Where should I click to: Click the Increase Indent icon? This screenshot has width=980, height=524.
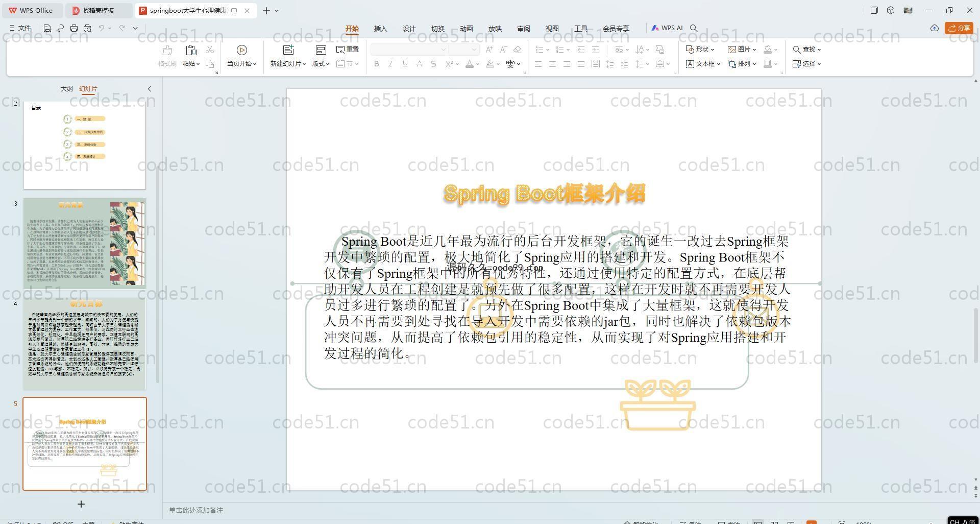tap(595, 50)
